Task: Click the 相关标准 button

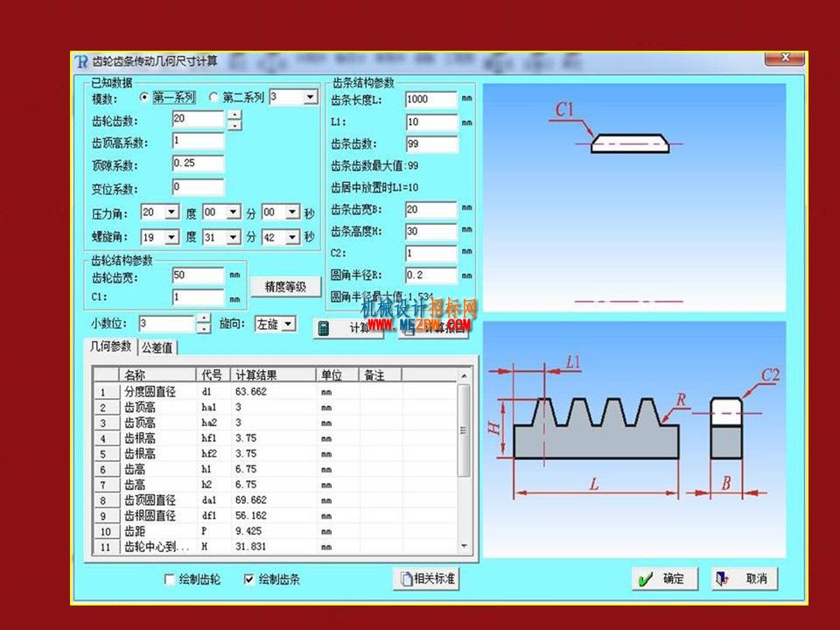Action: point(426,578)
